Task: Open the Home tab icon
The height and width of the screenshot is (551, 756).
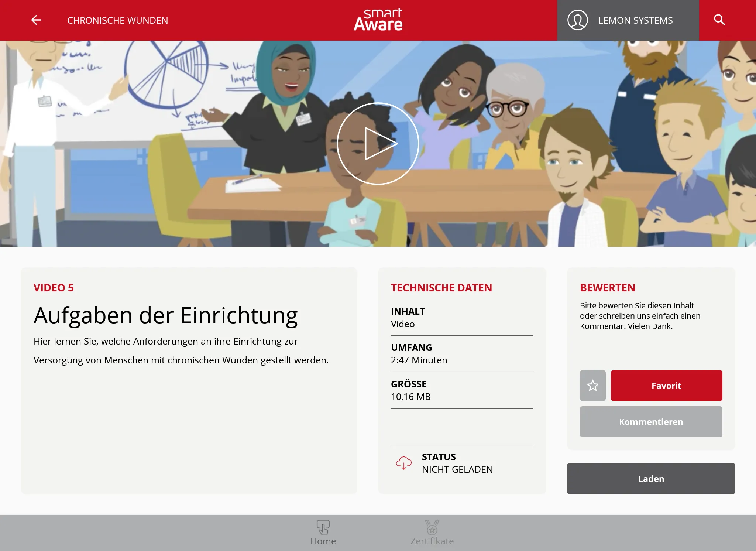Action: (x=323, y=527)
